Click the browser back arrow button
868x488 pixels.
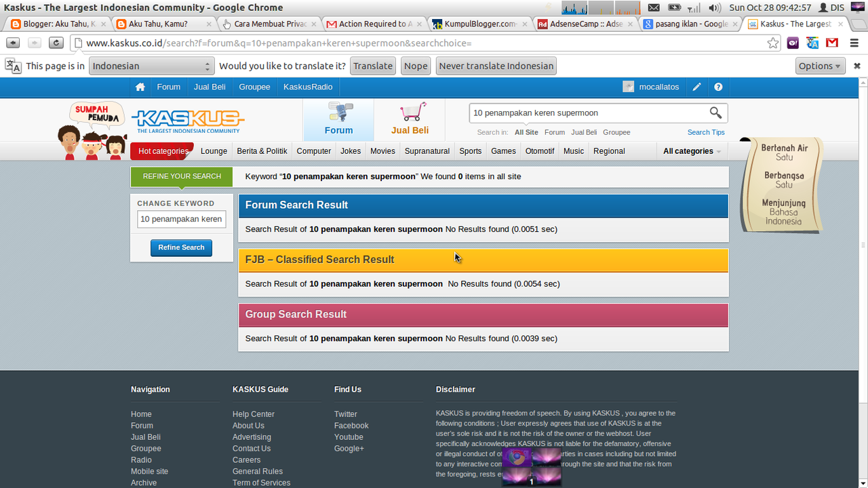13,43
